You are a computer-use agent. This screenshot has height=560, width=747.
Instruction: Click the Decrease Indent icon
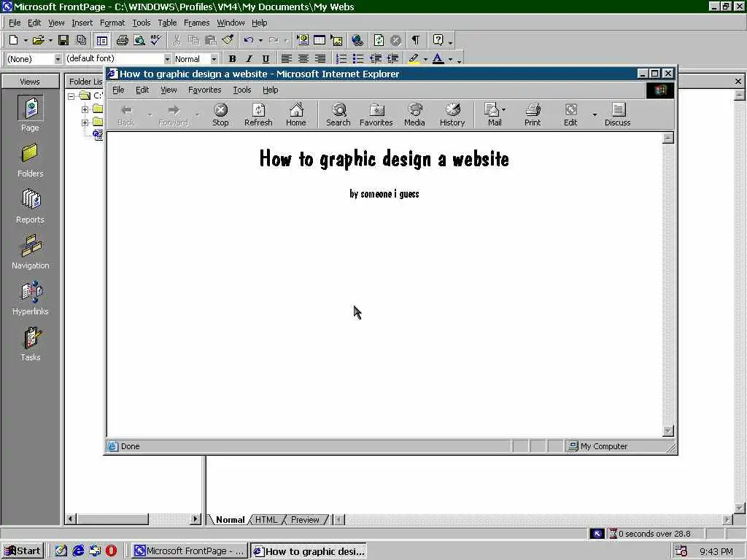point(376,58)
